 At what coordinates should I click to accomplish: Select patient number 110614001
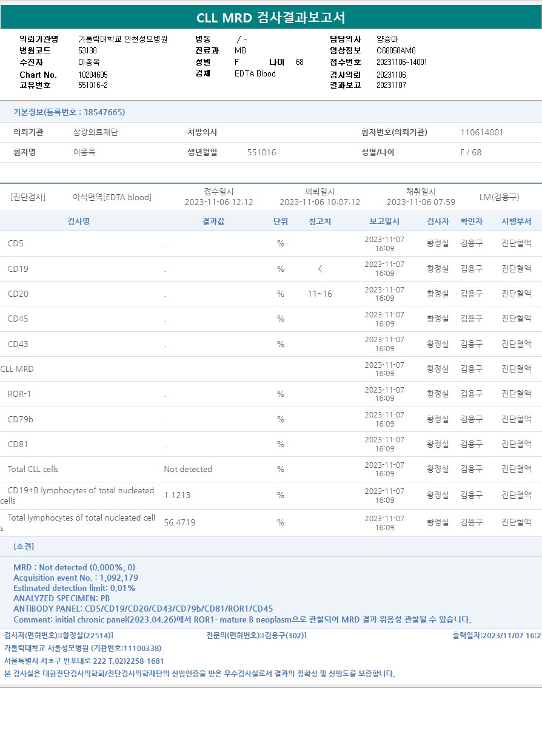tap(482, 132)
